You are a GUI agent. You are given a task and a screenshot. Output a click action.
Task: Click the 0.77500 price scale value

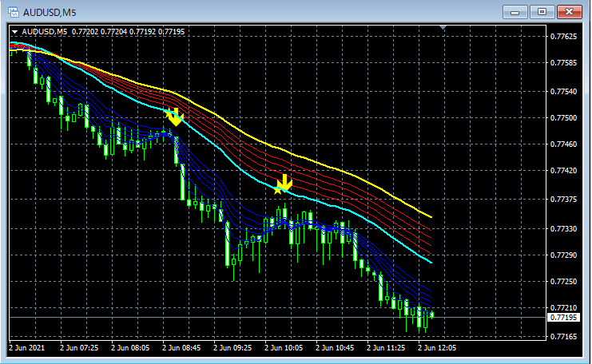pyautogui.click(x=563, y=118)
